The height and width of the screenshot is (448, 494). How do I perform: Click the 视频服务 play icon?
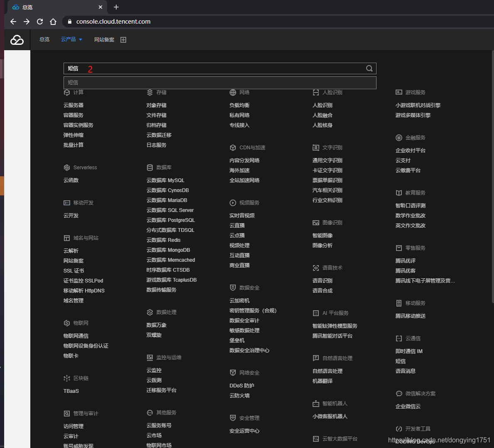233,203
